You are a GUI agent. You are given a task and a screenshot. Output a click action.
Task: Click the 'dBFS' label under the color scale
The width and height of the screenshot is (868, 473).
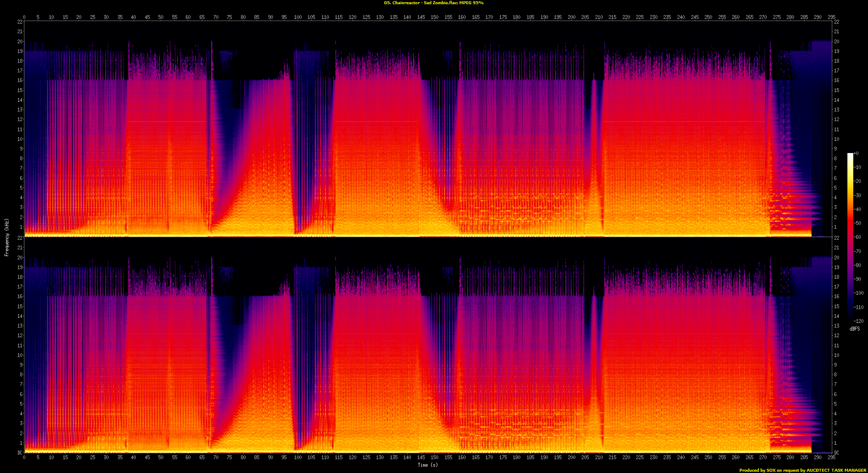pos(855,329)
